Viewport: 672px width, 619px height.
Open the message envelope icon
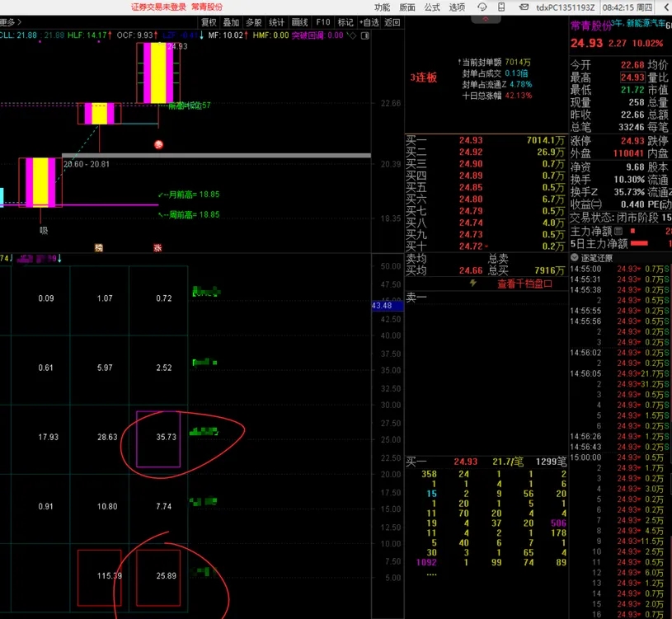tap(521, 7)
